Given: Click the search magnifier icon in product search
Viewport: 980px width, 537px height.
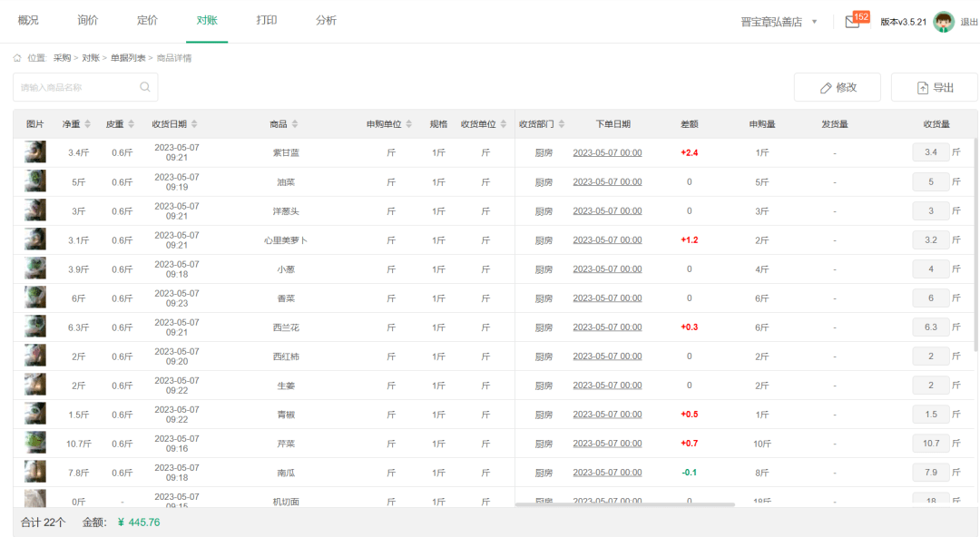Looking at the screenshot, I should 145,87.
